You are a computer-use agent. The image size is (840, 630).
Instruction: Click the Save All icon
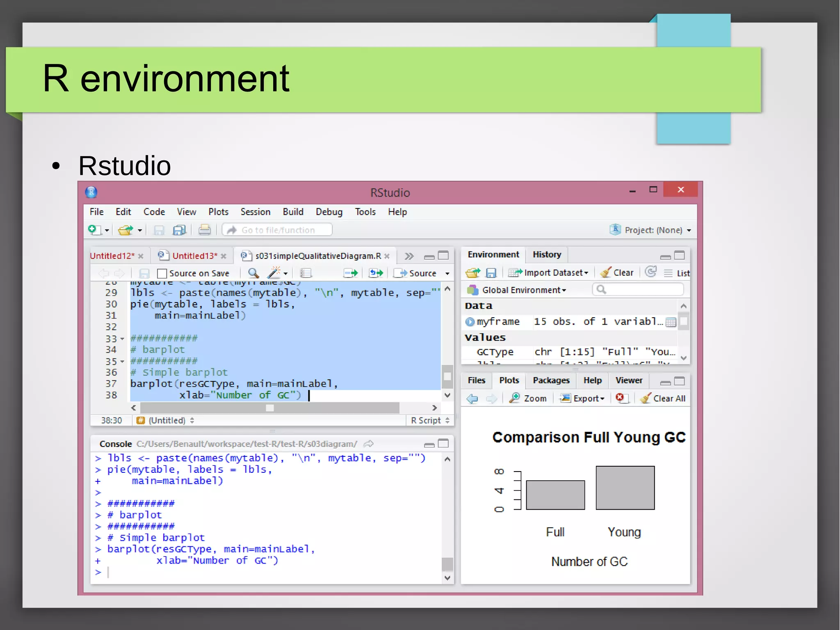coord(179,230)
